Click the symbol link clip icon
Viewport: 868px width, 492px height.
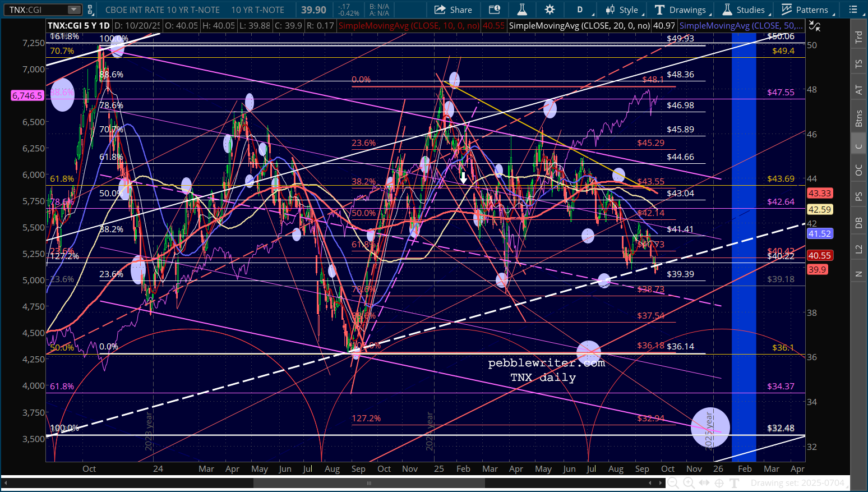click(x=90, y=10)
